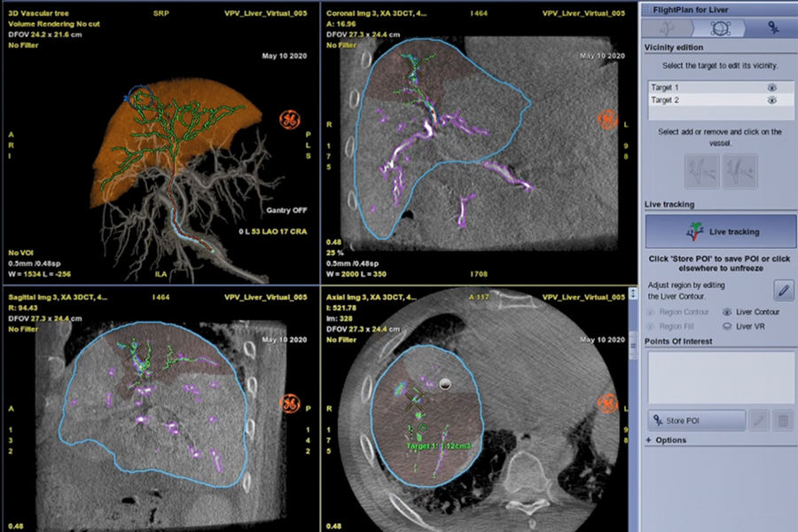Expand the Options section
This screenshot has width=798, height=532.
666,440
